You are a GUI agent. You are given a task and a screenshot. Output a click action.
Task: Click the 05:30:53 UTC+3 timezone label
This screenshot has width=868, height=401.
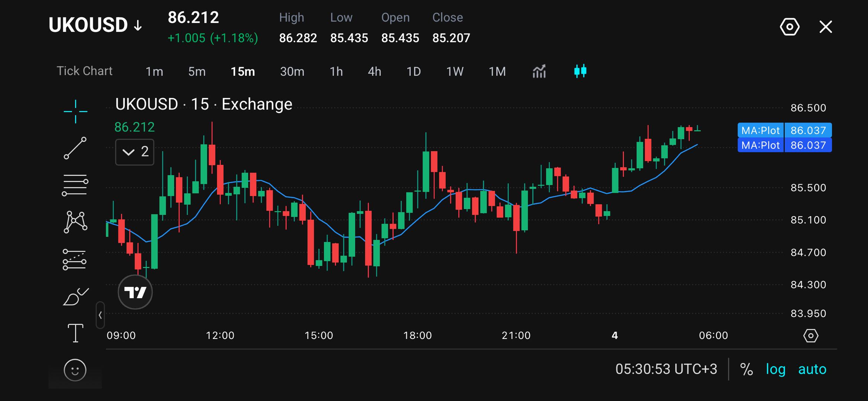(666, 369)
